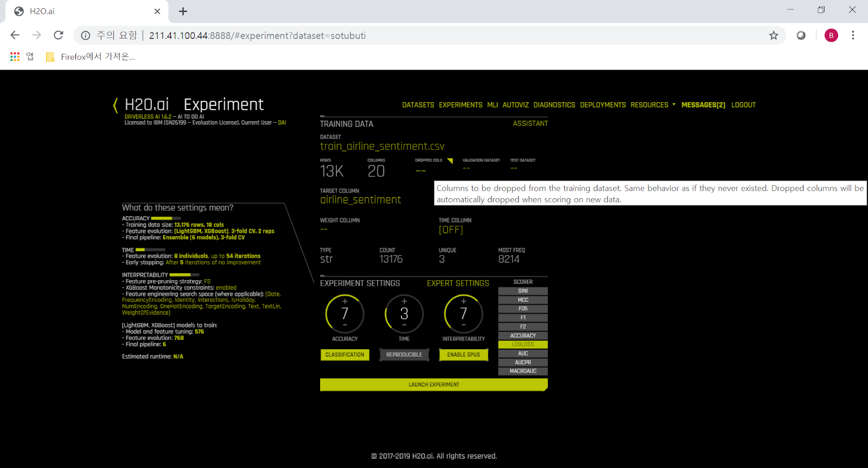Screen dimensions: 868x468
Task: Open a new browser tab
Action: tap(183, 11)
